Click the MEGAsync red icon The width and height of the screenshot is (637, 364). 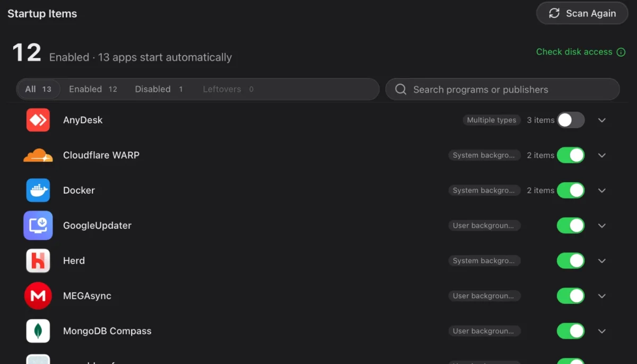coord(38,296)
